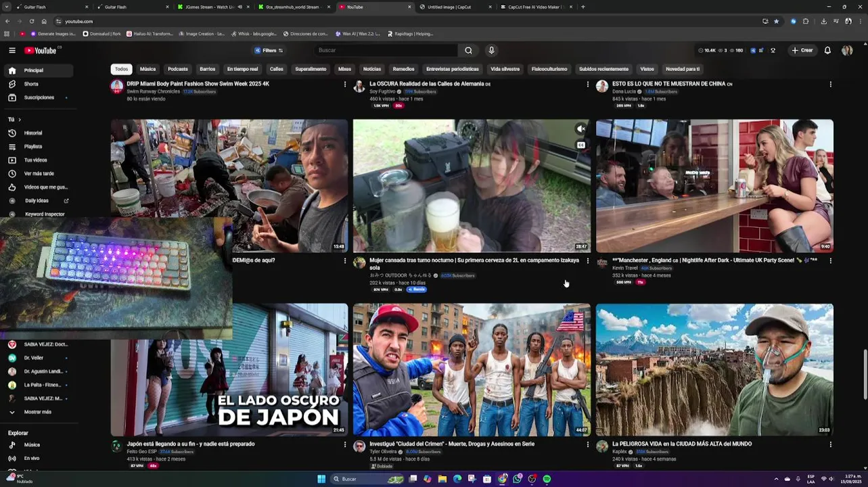
Task: Open Música under Explorar
Action: (37, 445)
